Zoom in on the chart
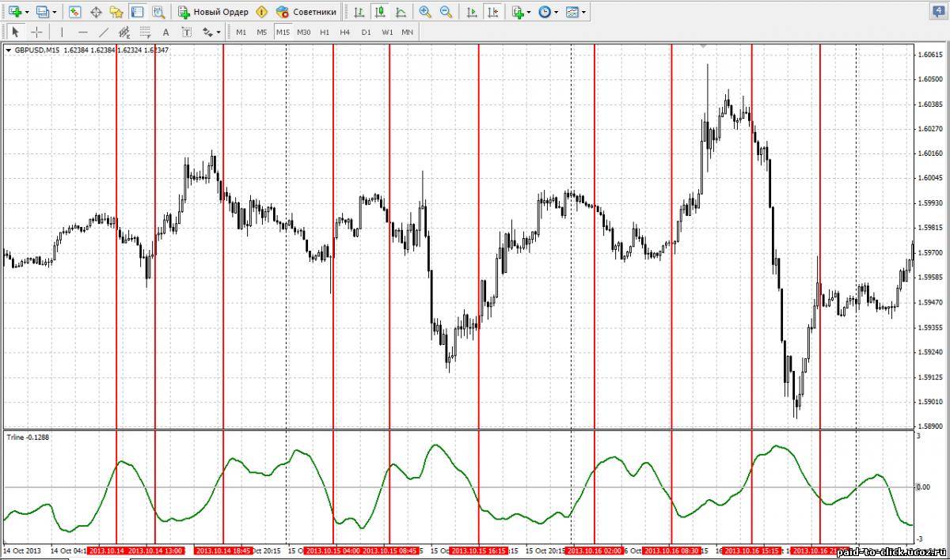 425,12
